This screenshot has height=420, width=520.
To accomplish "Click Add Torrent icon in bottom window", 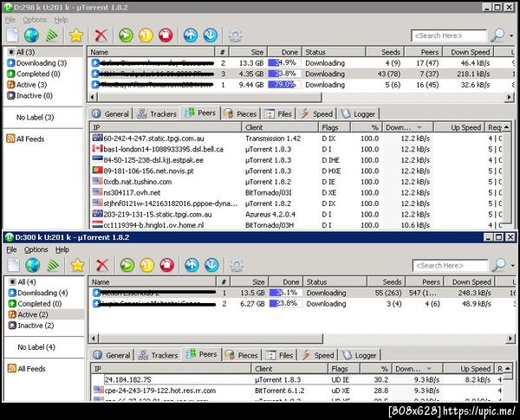I will click(x=14, y=265).
